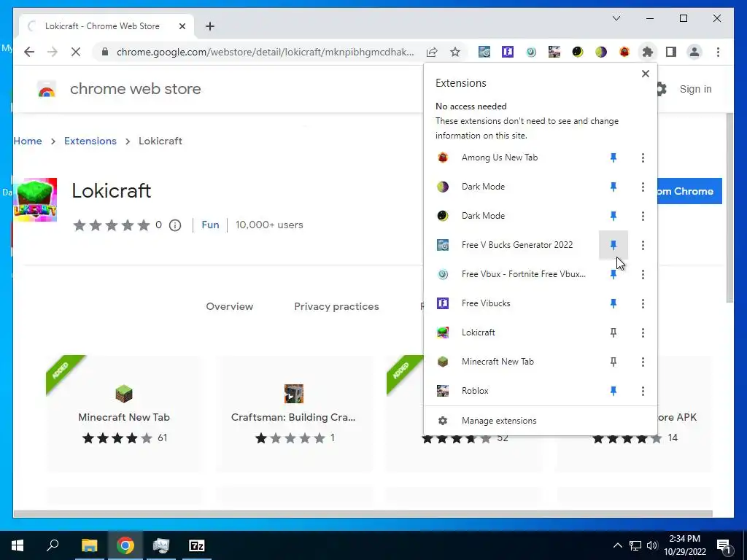This screenshot has width=747, height=560.
Task: Click Free V Bucks Generator 2022 entry
Action: [x=511, y=245]
